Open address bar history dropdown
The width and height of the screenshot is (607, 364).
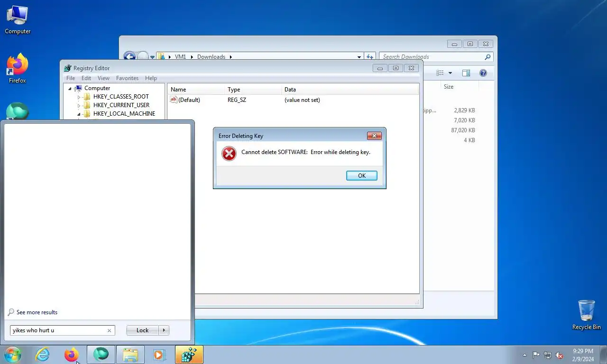pyautogui.click(x=359, y=57)
